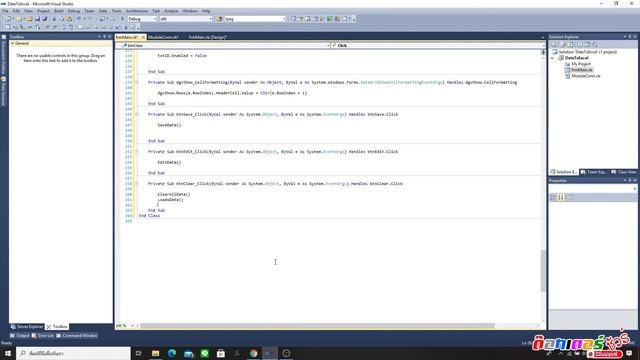Open the Mail app on the taskbar

click(x=188, y=353)
